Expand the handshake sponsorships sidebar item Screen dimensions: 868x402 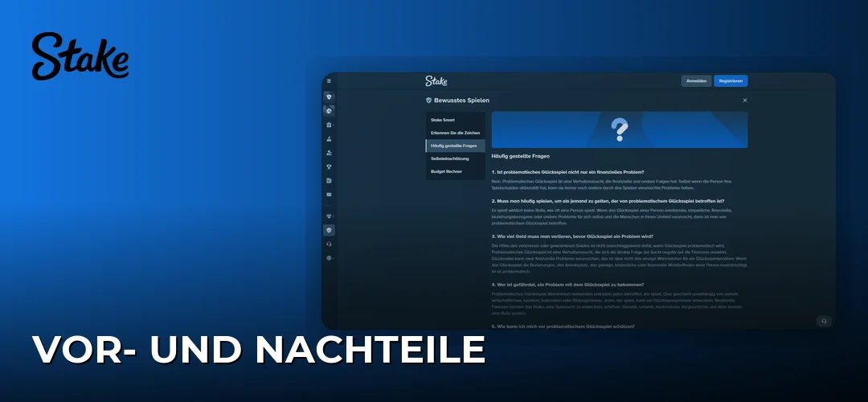coord(329,216)
